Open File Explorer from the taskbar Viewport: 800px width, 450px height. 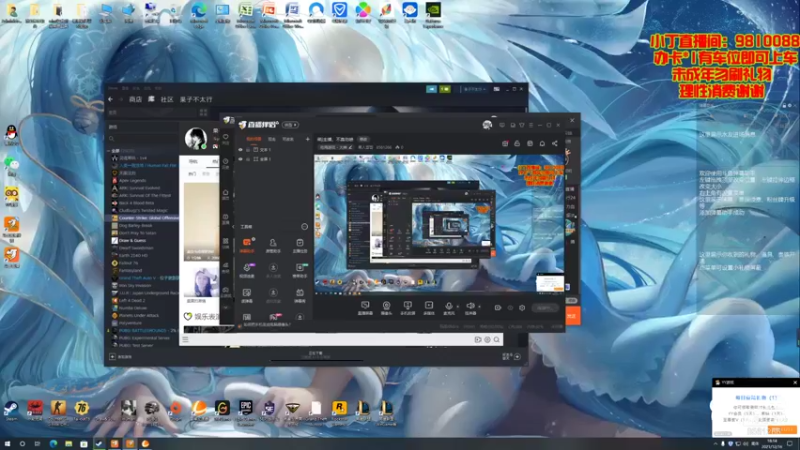68,444
